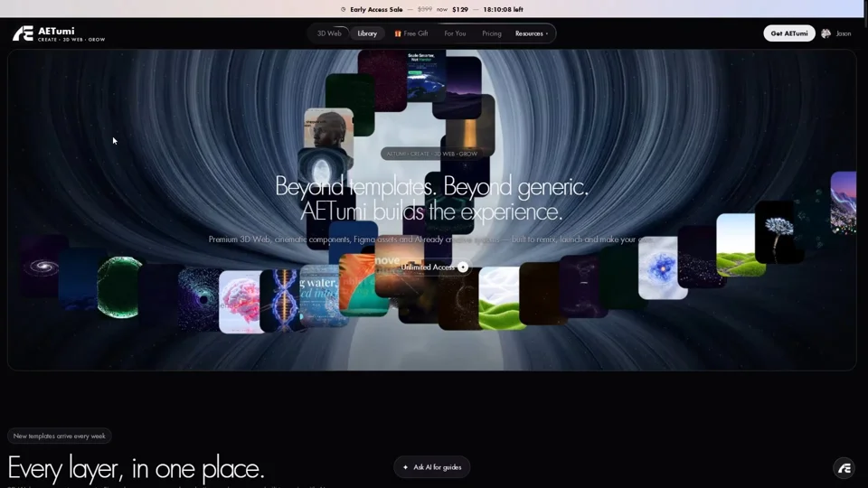Click the clock icon in the sale banner

pos(344,9)
